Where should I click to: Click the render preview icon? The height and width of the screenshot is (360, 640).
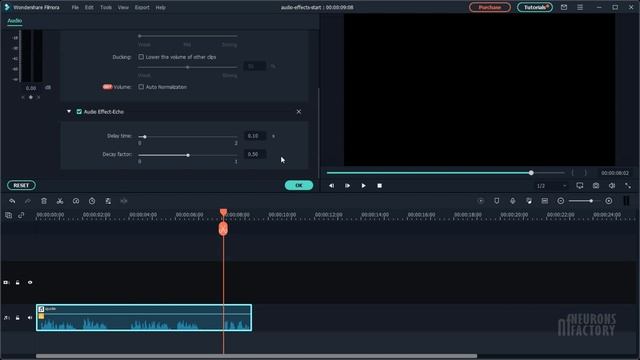480,201
